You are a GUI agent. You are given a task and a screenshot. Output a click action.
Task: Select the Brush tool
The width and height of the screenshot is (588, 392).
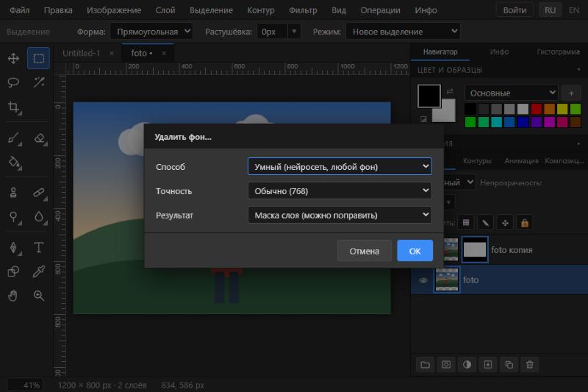(x=13, y=138)
